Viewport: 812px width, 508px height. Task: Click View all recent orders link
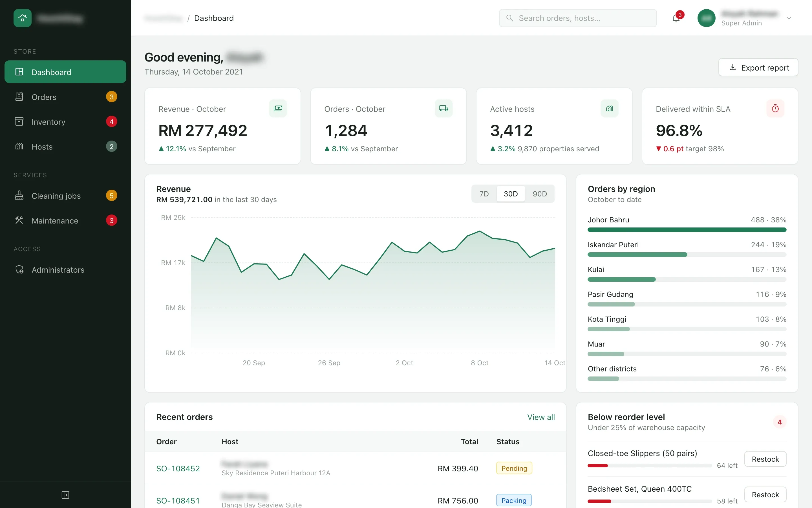coord(541,417)
